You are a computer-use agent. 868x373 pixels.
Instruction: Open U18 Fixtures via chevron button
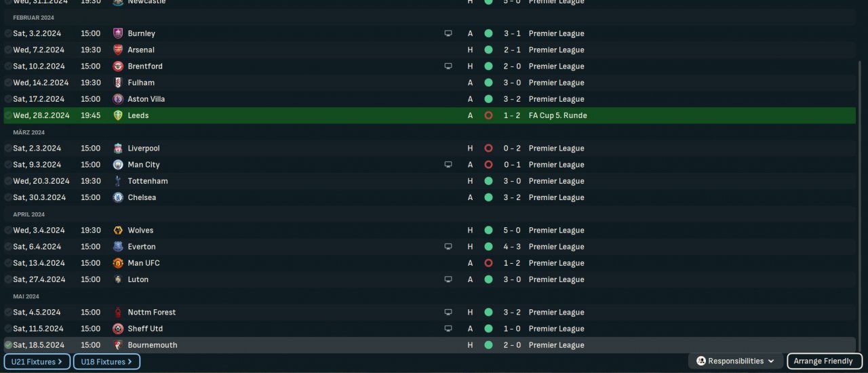[x=106, y=361]
